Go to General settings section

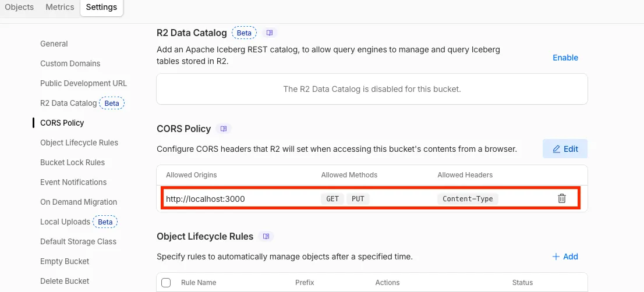[x=54, y=44]
